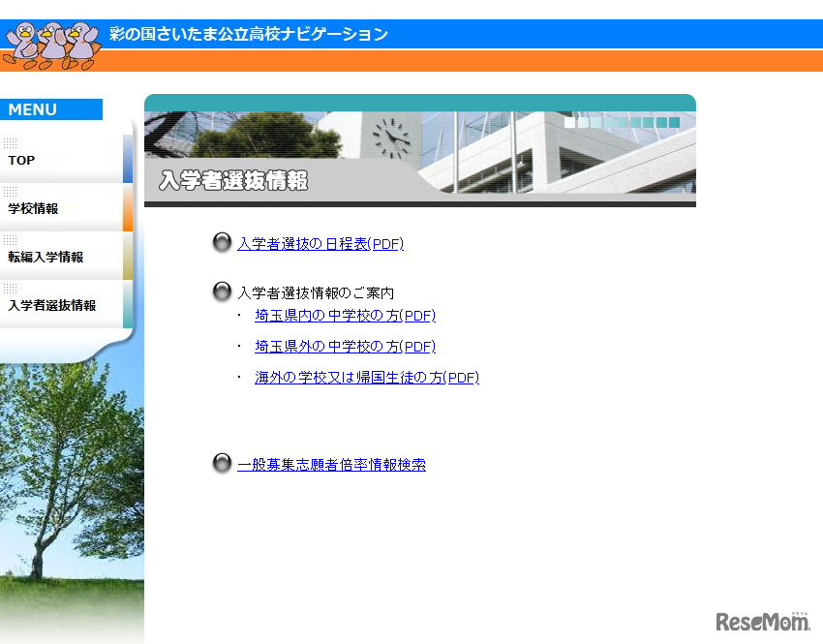Click the sphere icon beside 入学者選抜情報のご案内

point(222,290)
